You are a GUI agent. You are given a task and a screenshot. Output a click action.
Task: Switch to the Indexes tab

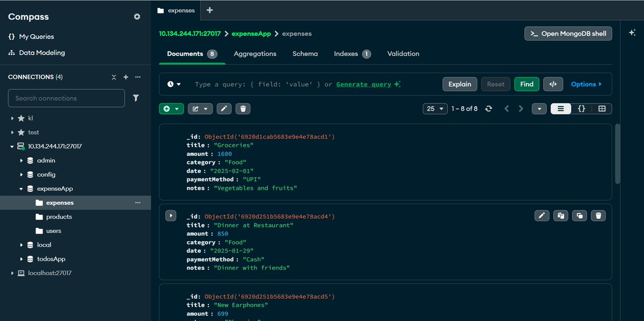(352, 54)
